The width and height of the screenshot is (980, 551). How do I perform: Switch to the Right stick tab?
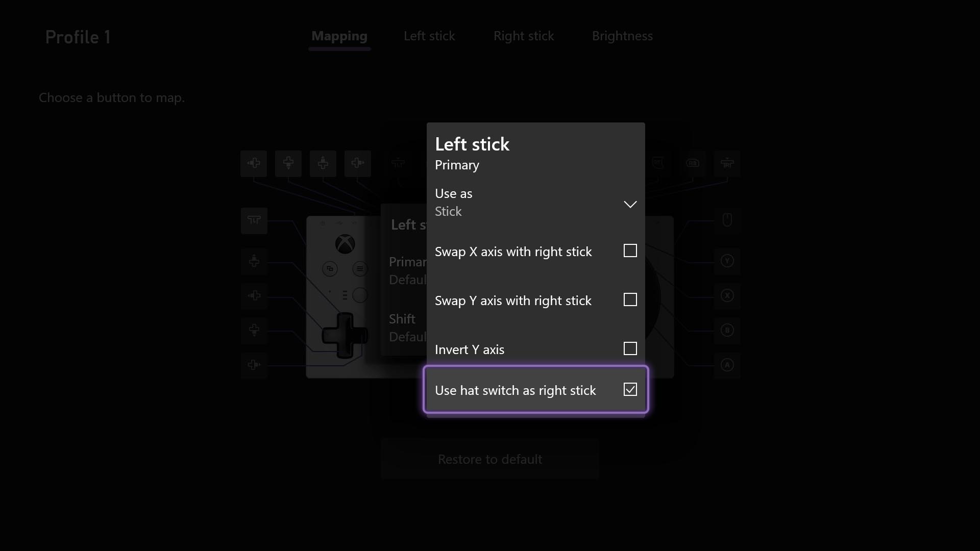pos(523,36)
